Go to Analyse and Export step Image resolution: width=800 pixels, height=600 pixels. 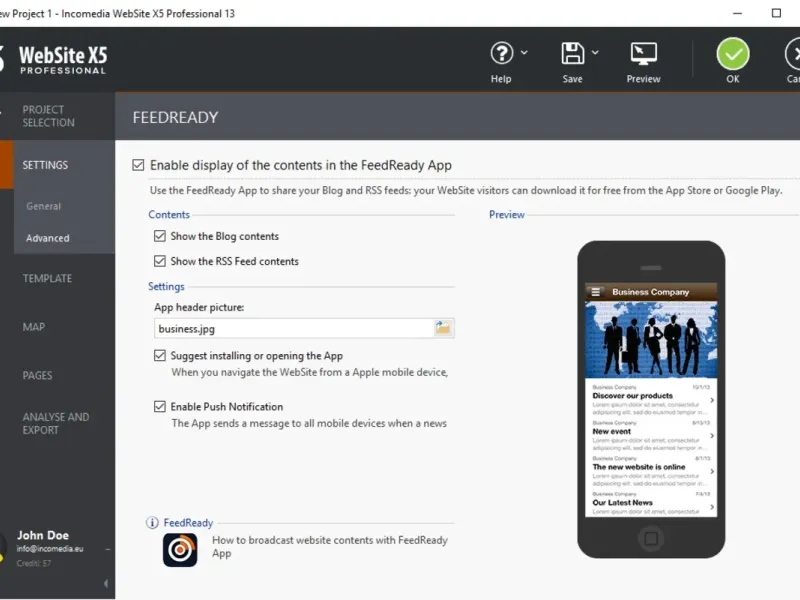[56, 423]
